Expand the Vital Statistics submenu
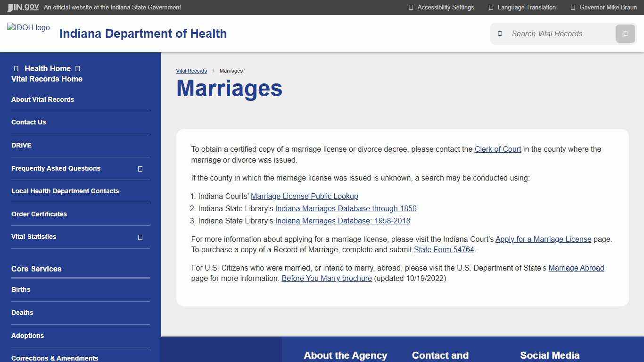The height and width of the screenshot is (362, 644). click(x=140, y=237)
